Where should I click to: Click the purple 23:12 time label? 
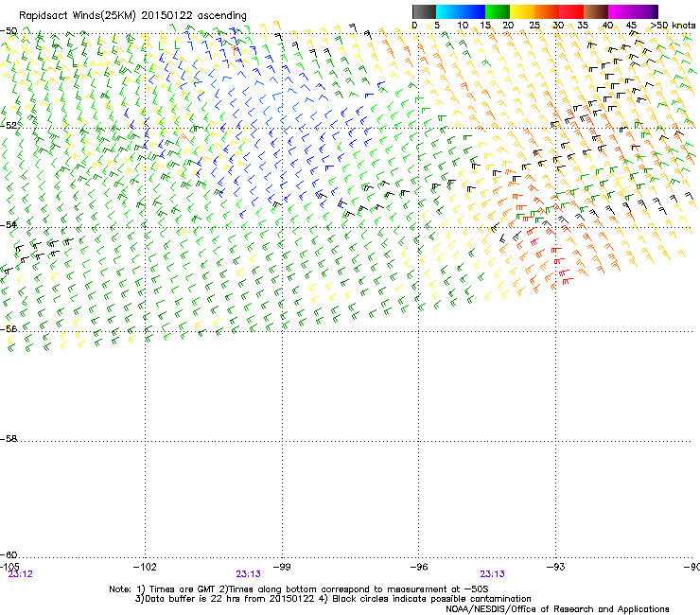21,574
